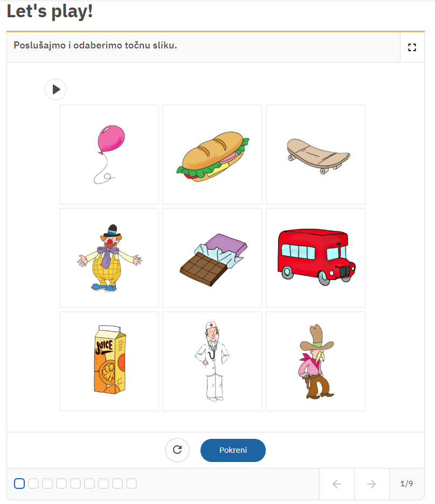The image size is (435, 504).
Task: Choose the sandwich picture
Action: pyautogui.click(x=212, y=155)
